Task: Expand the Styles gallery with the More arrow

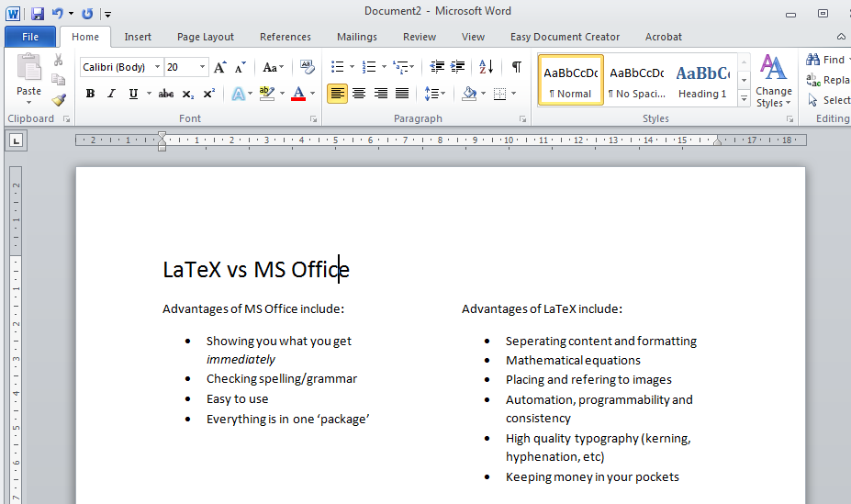Action: pos(744,96)
